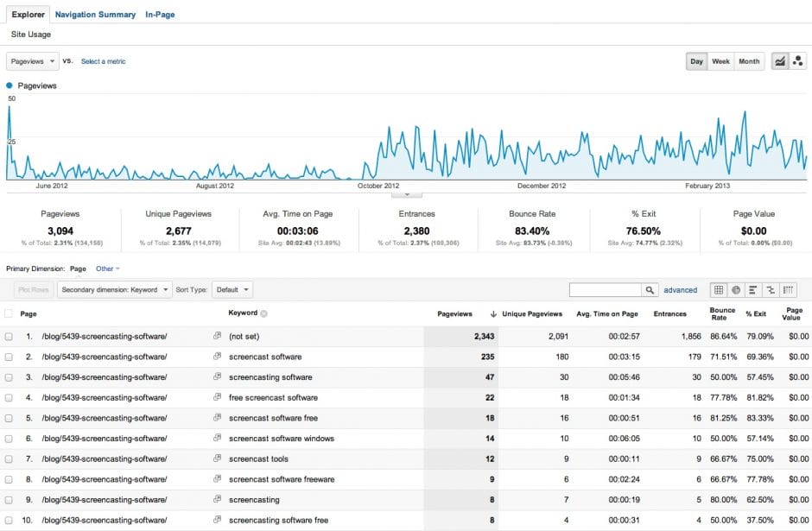Screen dimensions: 812x531
Task: Switch to the Explorer tab
Action: point(28,15)
